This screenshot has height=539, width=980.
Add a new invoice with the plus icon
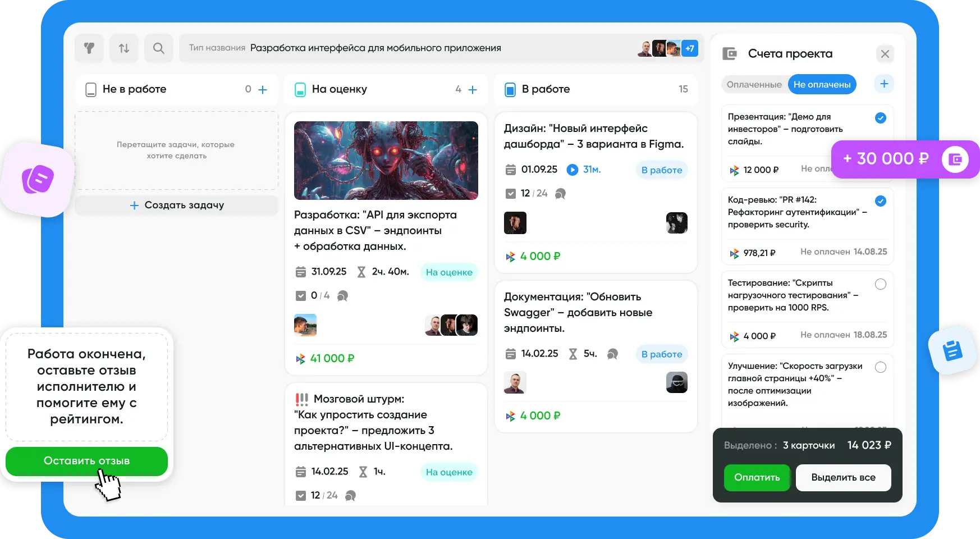tap(884, 84)
